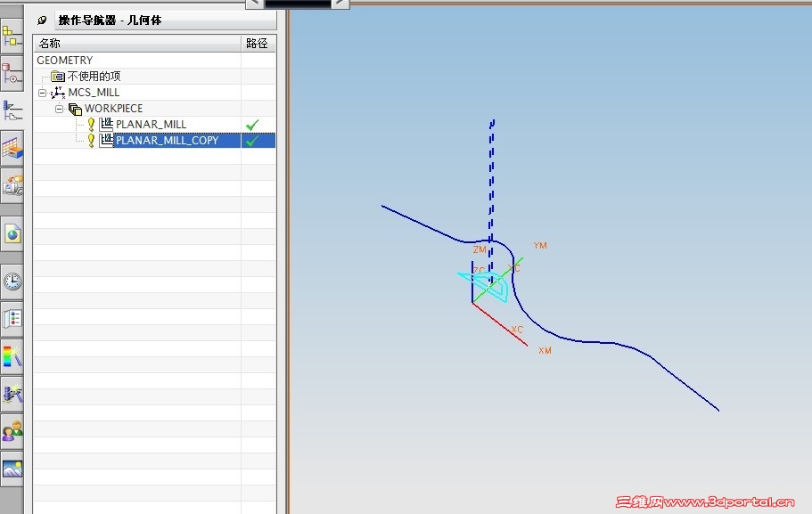Click the YM axis label in viewport
Screen dimensions: 812x514
[540, 245]
